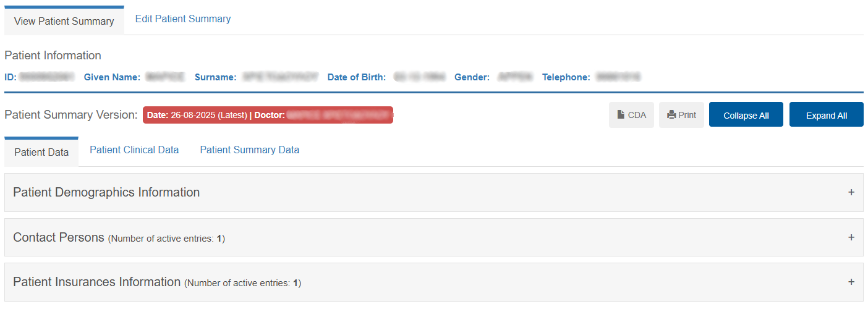
Task: Click the Patient Summary Version label
Action: [x=70, y=115]
